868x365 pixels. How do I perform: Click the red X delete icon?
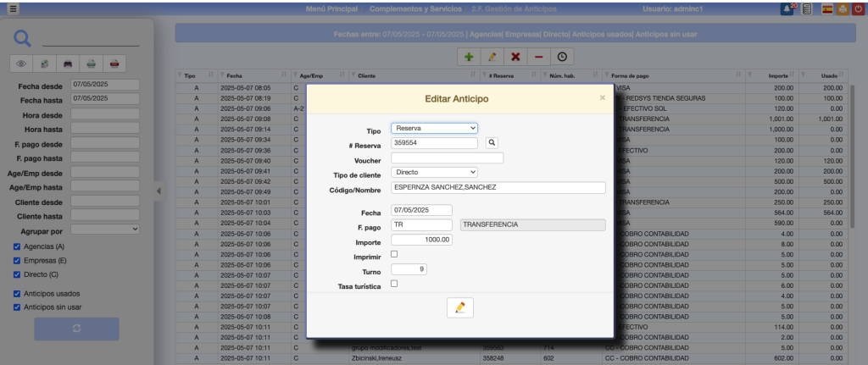pos(515,57)
